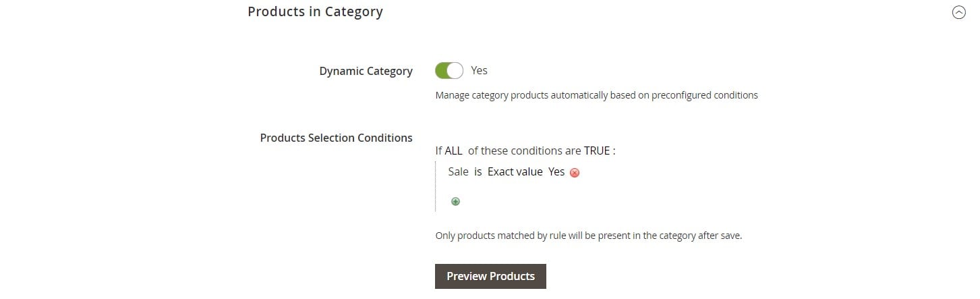Click the Dynamic Category field label

pos(366,71)
